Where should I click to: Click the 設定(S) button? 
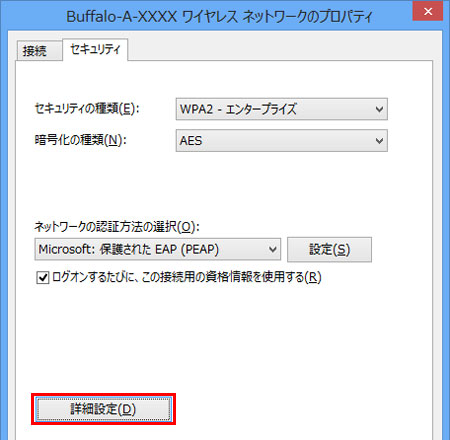[329, 249]
